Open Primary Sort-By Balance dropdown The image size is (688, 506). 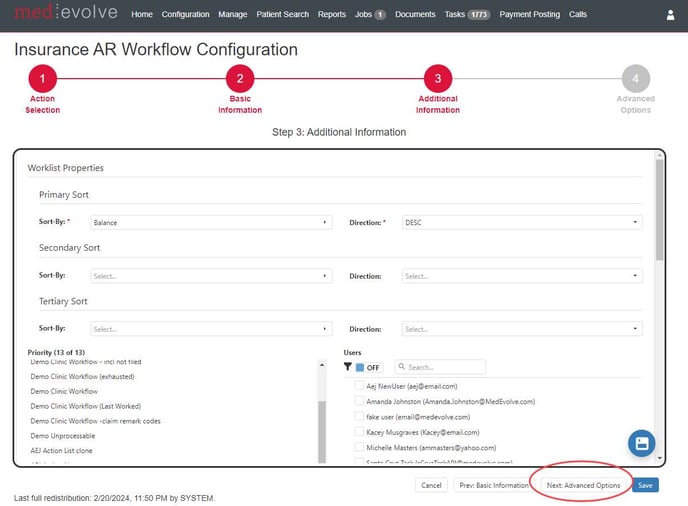point(210,222)
